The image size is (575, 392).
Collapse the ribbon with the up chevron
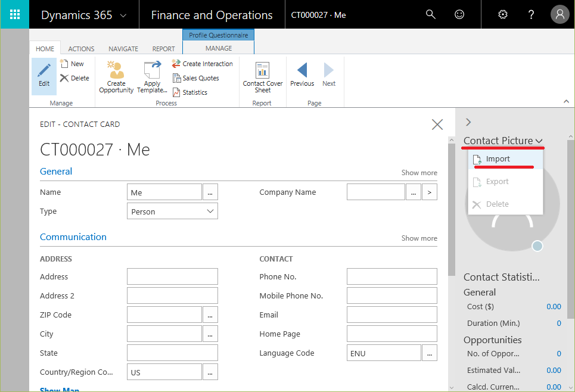pos(566,101)
